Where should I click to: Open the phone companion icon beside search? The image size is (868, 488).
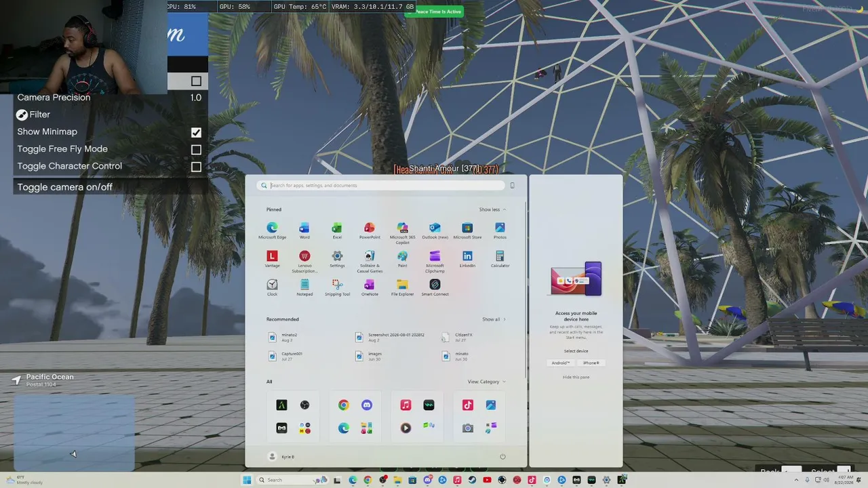pyautogui.click(x=512, y=185)
